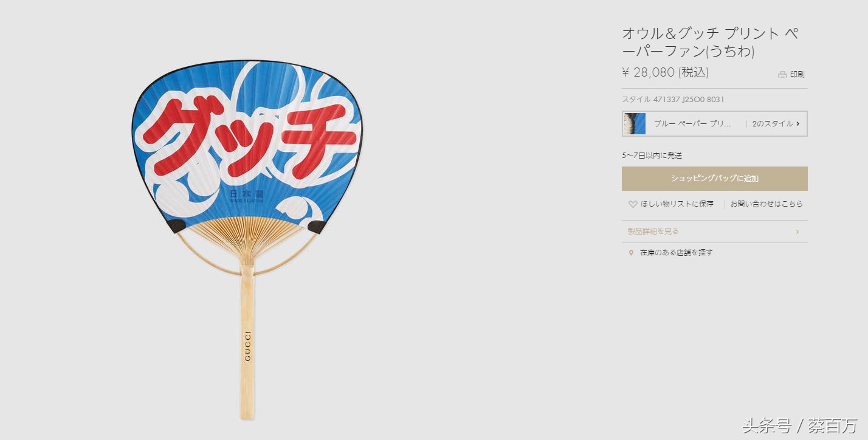The height and width of the screenshot is (440, 868).
Task: Click the GUCCI logo on the fan handle
Action: [x=247, y=346]
